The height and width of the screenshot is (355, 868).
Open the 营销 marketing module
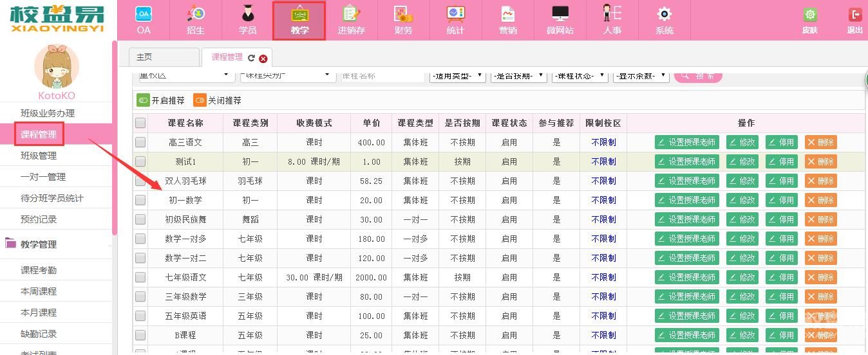[508, 20]
